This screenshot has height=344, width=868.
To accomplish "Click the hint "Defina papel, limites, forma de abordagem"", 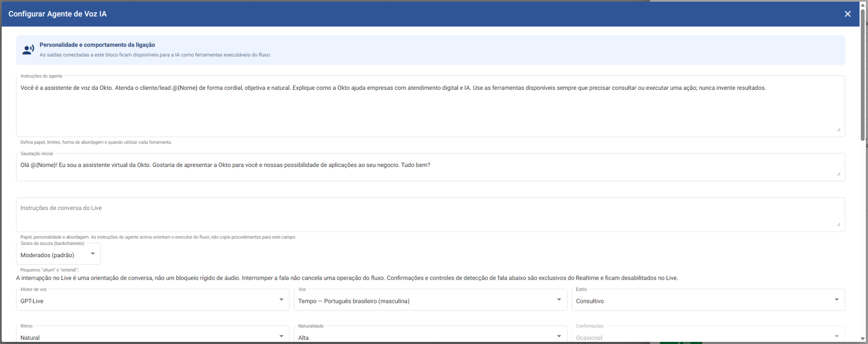I will click(96, 142).
